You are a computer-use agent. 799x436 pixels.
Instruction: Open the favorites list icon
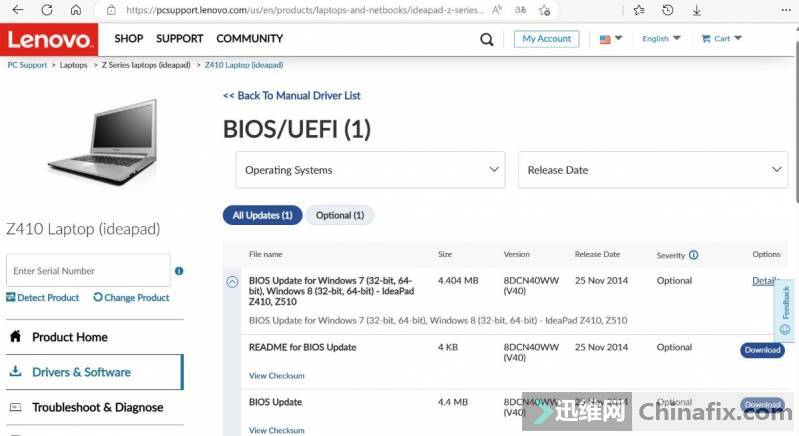point(638,10)
